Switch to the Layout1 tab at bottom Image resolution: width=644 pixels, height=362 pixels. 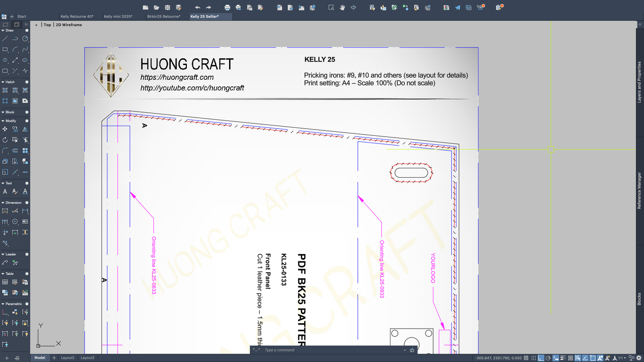[68, 358]
